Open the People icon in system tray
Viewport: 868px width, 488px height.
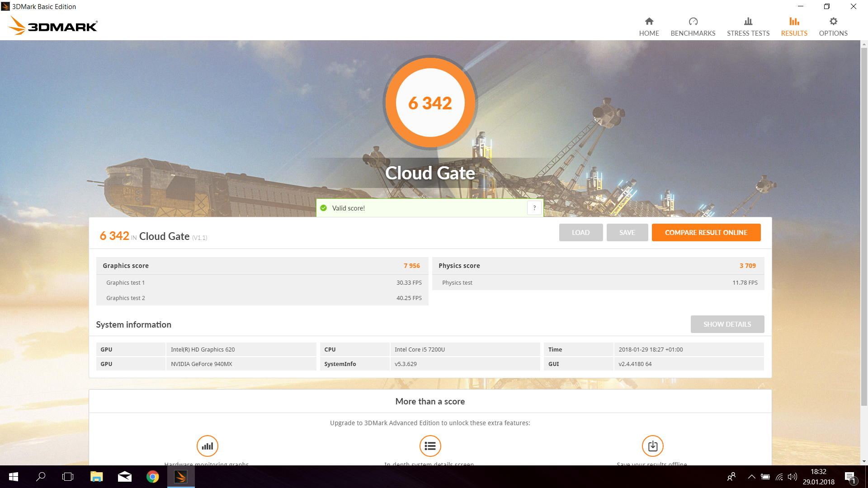(x=731, y=477)
